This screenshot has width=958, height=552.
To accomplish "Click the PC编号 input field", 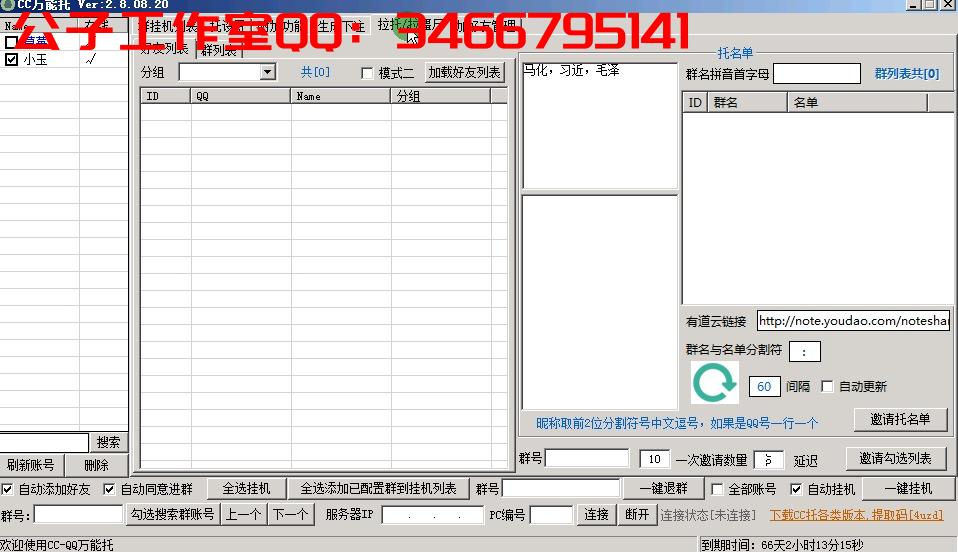I will click(x=551, y=515).
